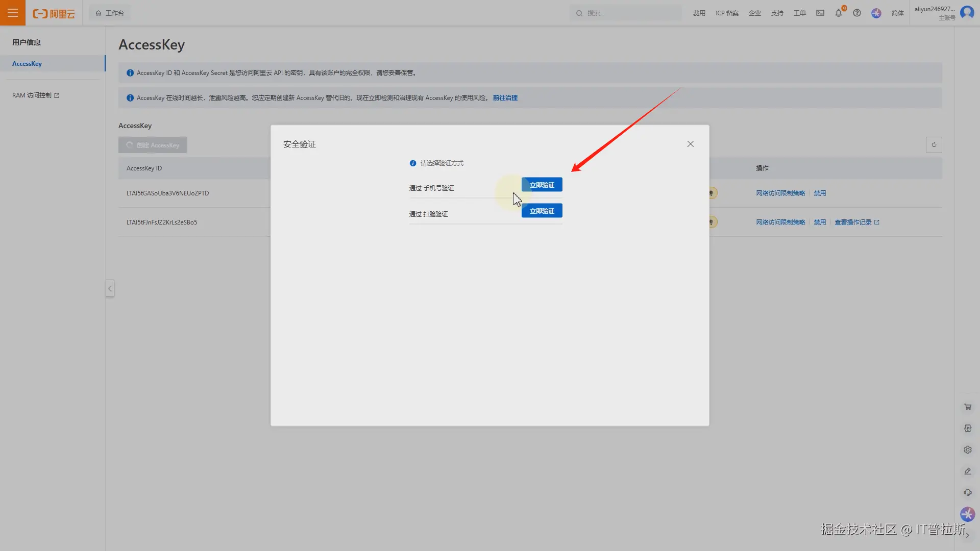
Task: Expand the 费用 top menu
Action: point(699,13)
